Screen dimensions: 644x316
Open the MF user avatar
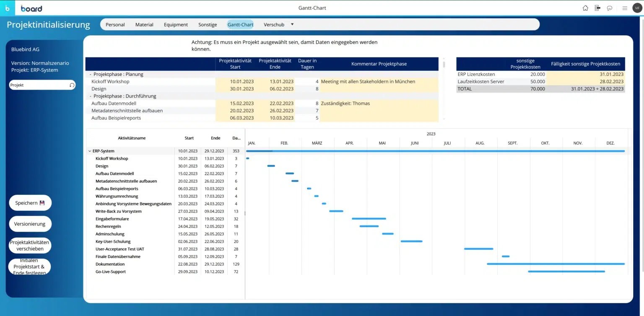click(x=637, y=8)
